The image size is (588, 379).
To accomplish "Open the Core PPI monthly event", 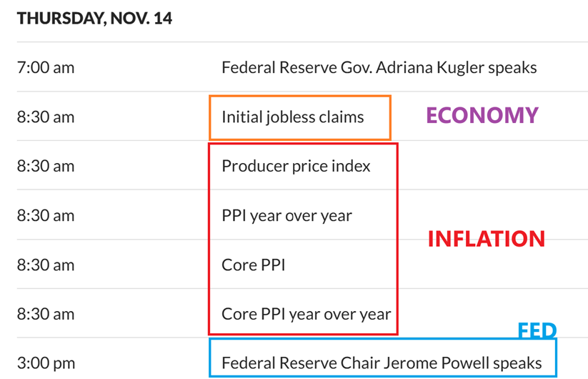I will point(253,265).
